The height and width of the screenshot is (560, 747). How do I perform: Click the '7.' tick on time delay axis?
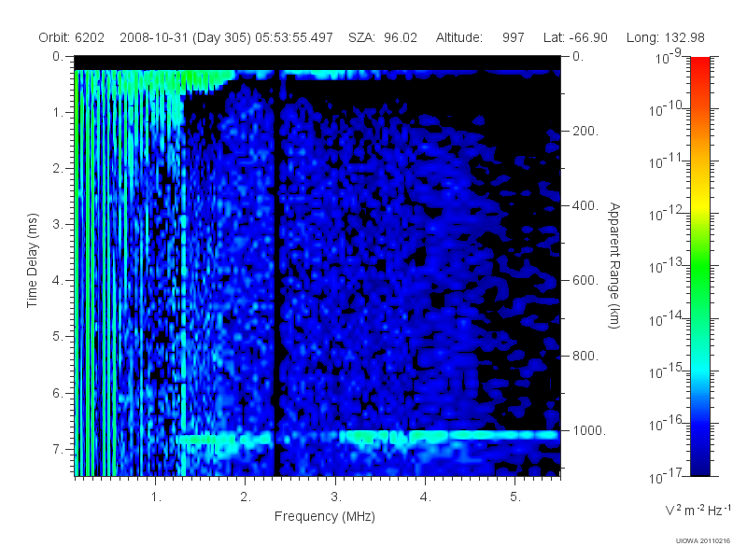(58, 449)
